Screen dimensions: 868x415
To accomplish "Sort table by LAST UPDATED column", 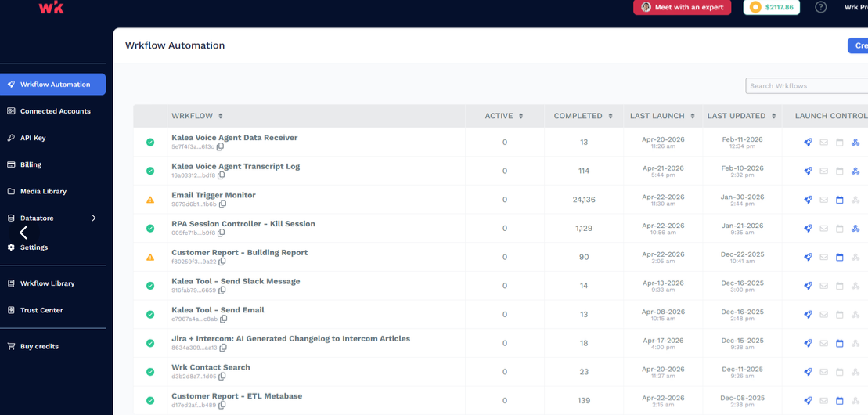I will [x=773, y=117].
